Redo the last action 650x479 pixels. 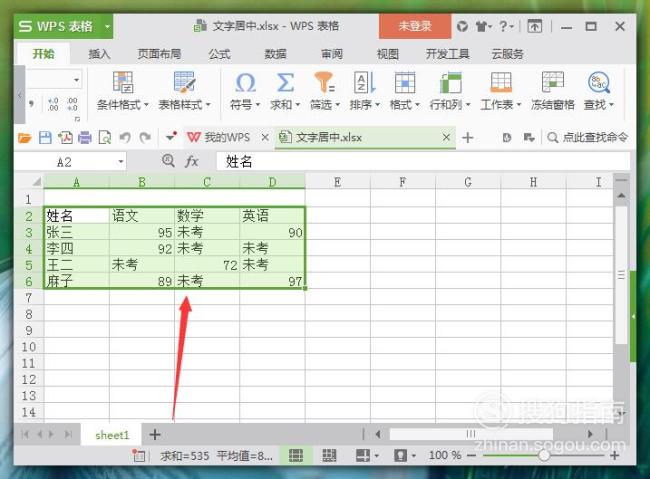145,137
